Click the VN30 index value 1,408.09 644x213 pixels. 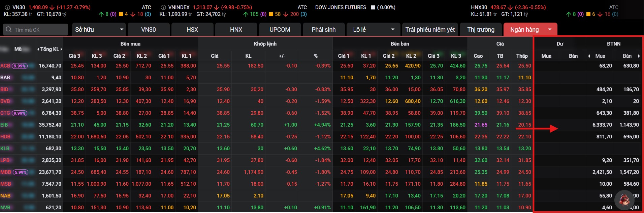point(38,7)
